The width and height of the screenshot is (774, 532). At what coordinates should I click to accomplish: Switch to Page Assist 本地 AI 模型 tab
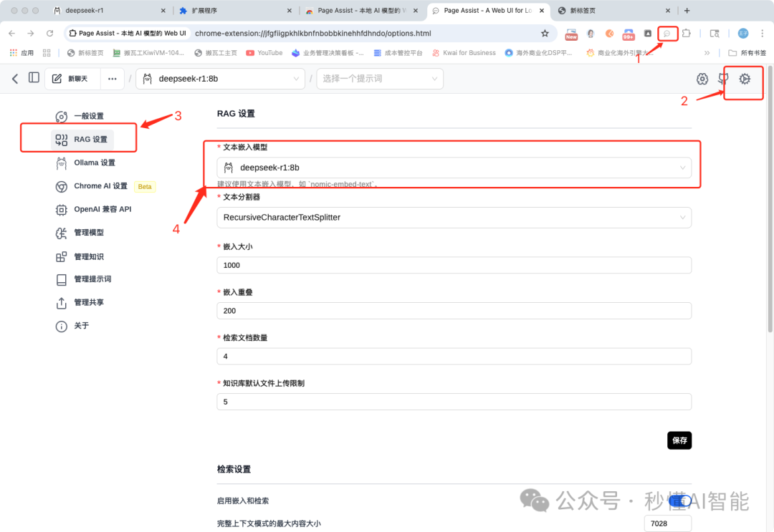click(362, 10)
